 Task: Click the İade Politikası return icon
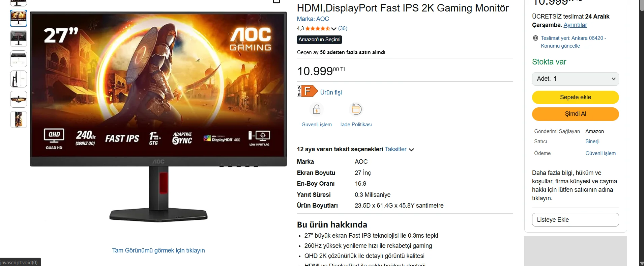coord(356,109)
